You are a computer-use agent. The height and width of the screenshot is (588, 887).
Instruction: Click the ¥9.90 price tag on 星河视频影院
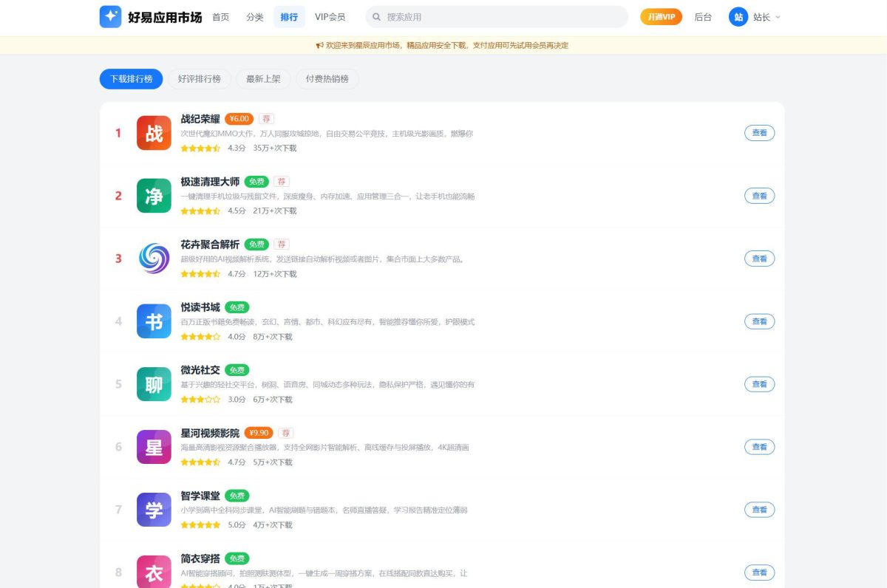click(259, 433)
